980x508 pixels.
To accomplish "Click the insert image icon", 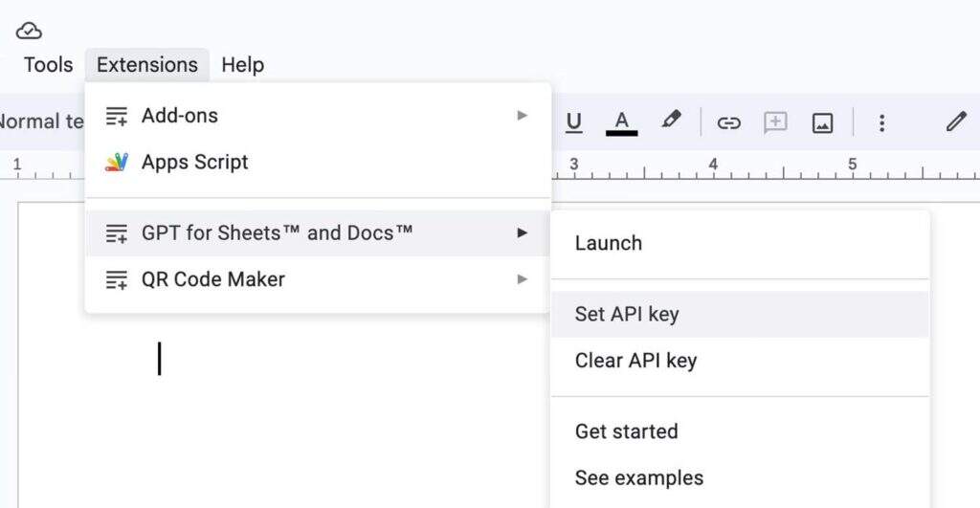I will pyautogui.click(x=822, y=122).
